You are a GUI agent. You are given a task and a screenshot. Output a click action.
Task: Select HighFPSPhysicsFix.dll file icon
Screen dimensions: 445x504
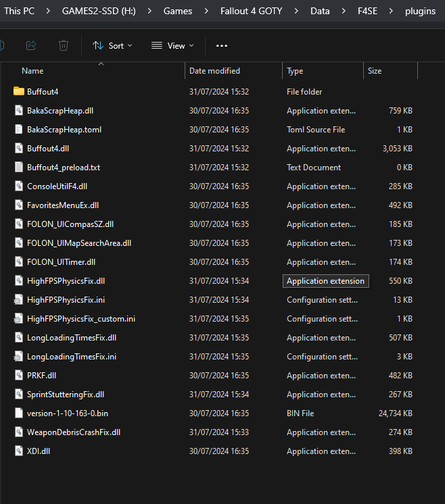tap(19, 281)
